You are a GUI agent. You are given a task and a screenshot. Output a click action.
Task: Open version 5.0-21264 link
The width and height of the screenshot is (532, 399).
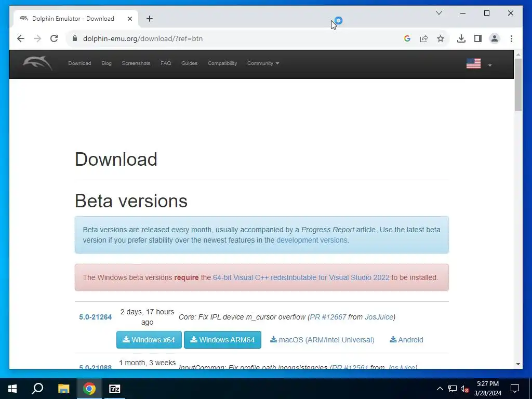pos(96,317)
